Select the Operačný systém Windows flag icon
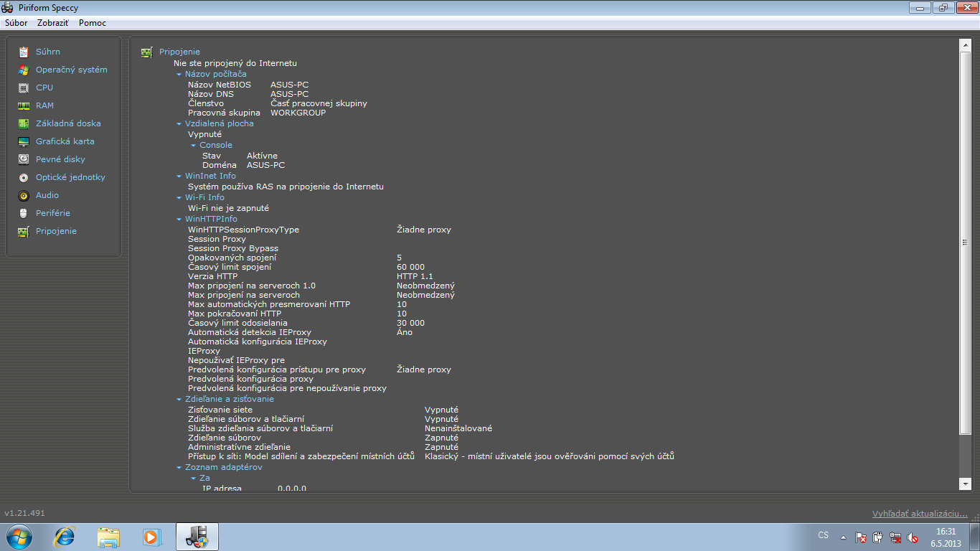This screenshot has width=980, height=551. point(24,70)
